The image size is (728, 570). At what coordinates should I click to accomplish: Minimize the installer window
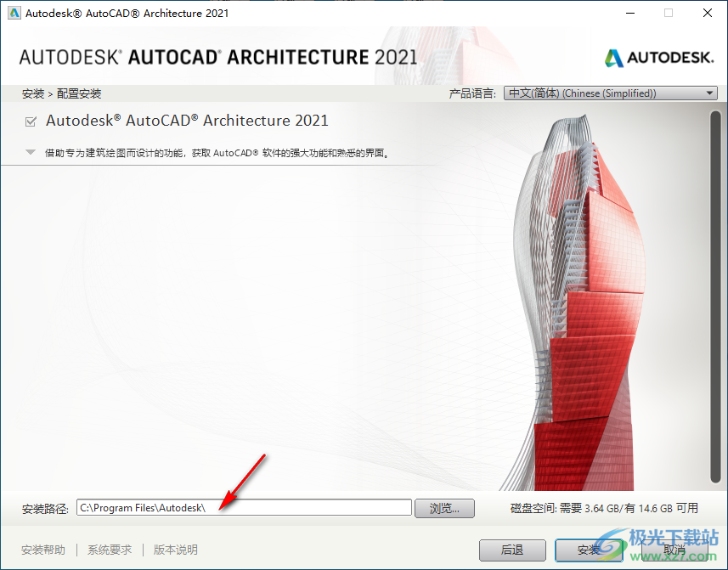pos(630,13)
